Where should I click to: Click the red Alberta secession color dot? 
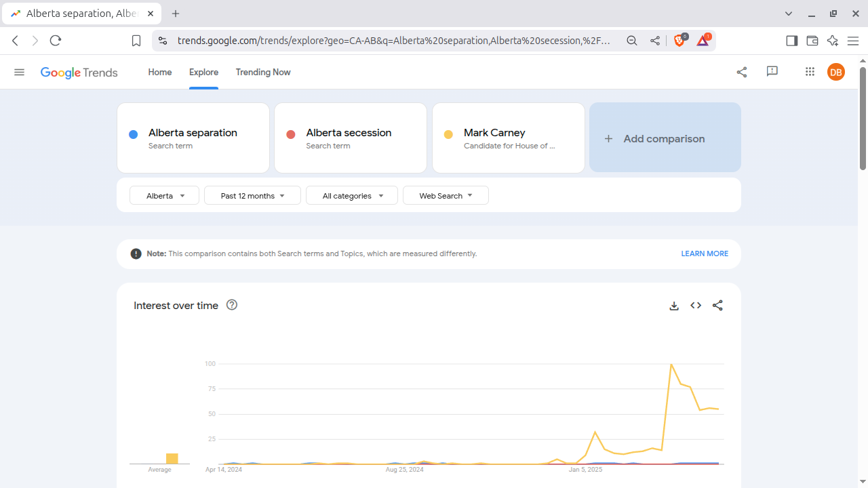(291, 134)
